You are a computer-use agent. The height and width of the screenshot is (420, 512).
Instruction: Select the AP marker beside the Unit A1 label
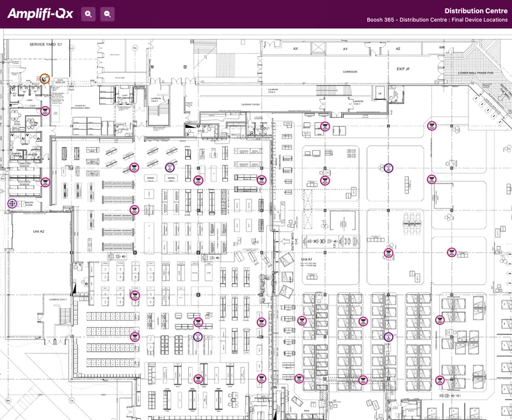coord(388,253)
